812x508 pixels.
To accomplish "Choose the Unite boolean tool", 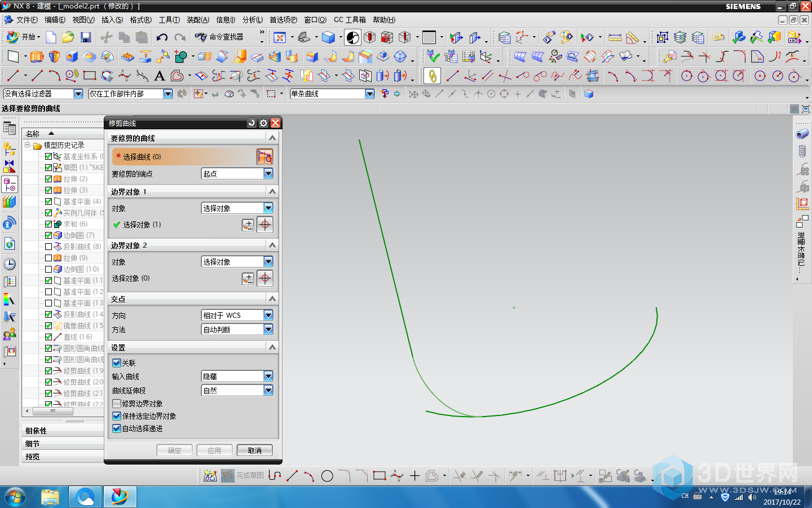I will click(180, 56).
